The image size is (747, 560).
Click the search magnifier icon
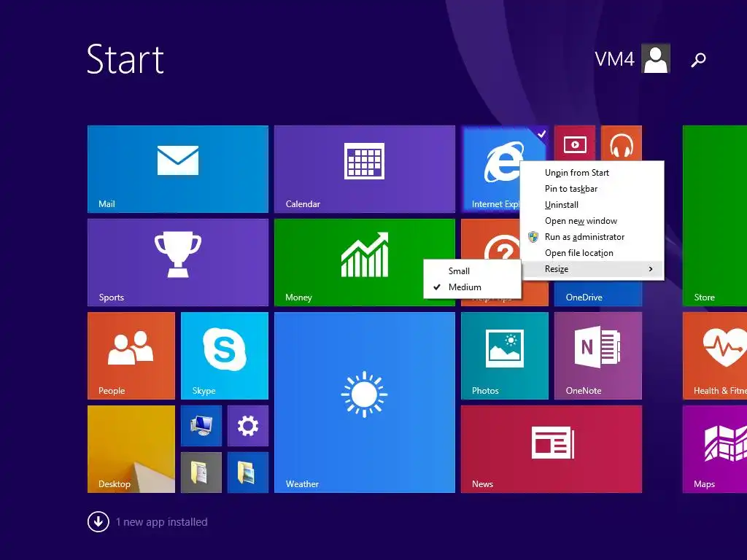(x=698, y=60)
